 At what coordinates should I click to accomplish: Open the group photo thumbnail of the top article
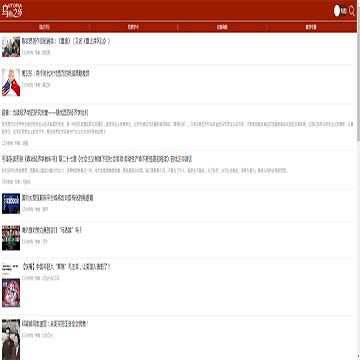(11, 47)
